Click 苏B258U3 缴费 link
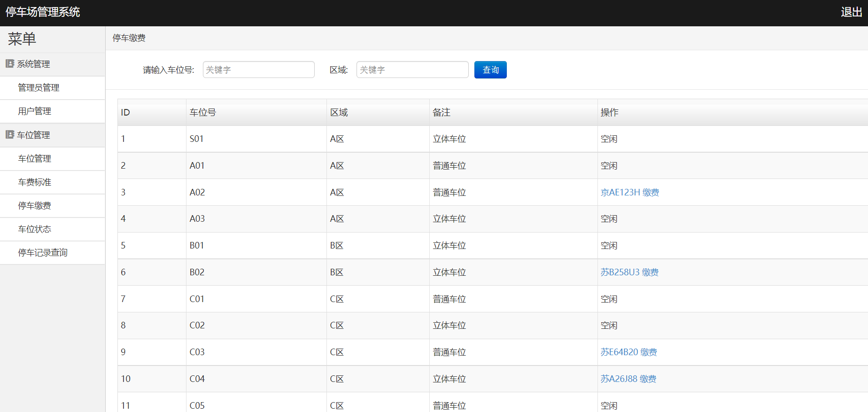Screen dimensions: 868x412 [629, 272]
